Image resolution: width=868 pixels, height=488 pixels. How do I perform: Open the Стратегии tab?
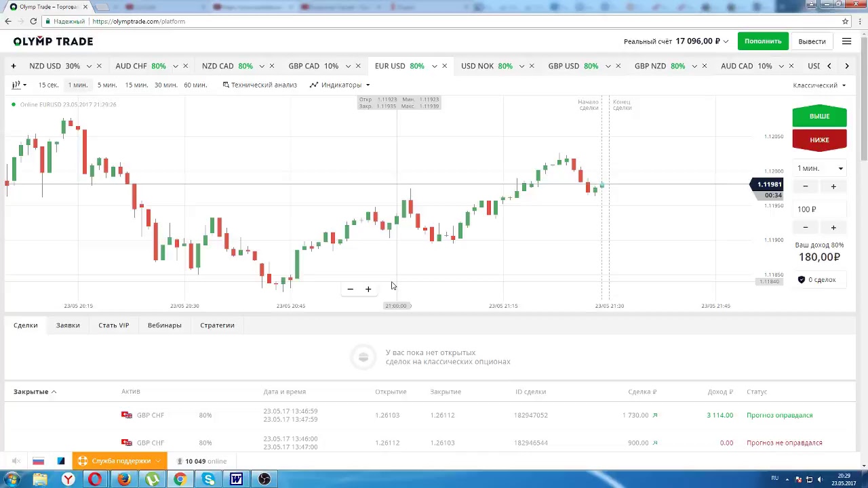[217, 325]
